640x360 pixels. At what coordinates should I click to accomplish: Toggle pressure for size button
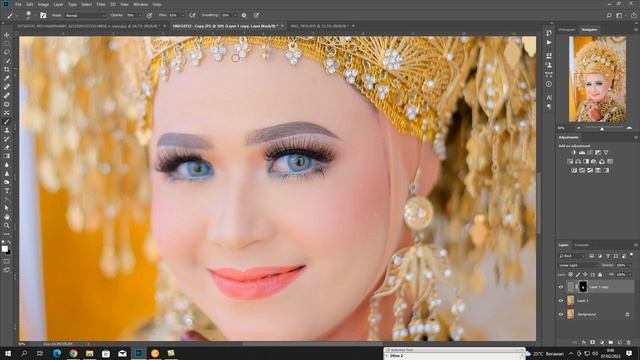pos(256,15)
